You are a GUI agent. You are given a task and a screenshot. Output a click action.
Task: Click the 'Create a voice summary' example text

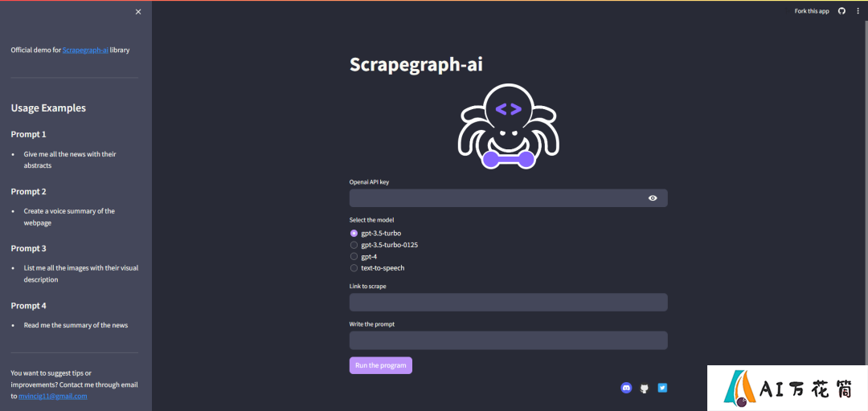(69, 217)
